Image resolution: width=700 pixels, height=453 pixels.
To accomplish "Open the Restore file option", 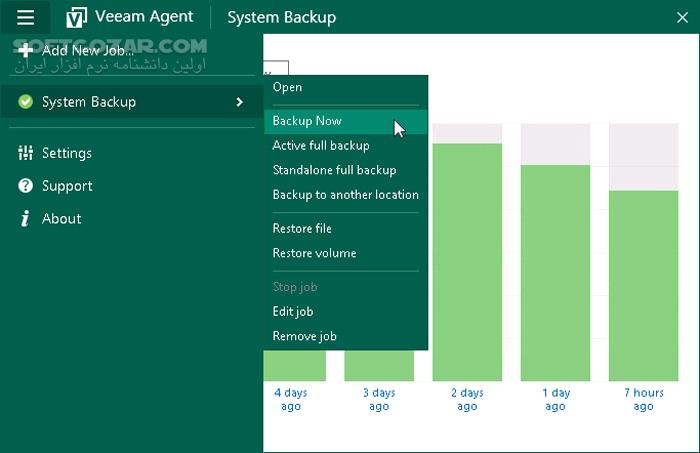I will click(x=346, y=229).
